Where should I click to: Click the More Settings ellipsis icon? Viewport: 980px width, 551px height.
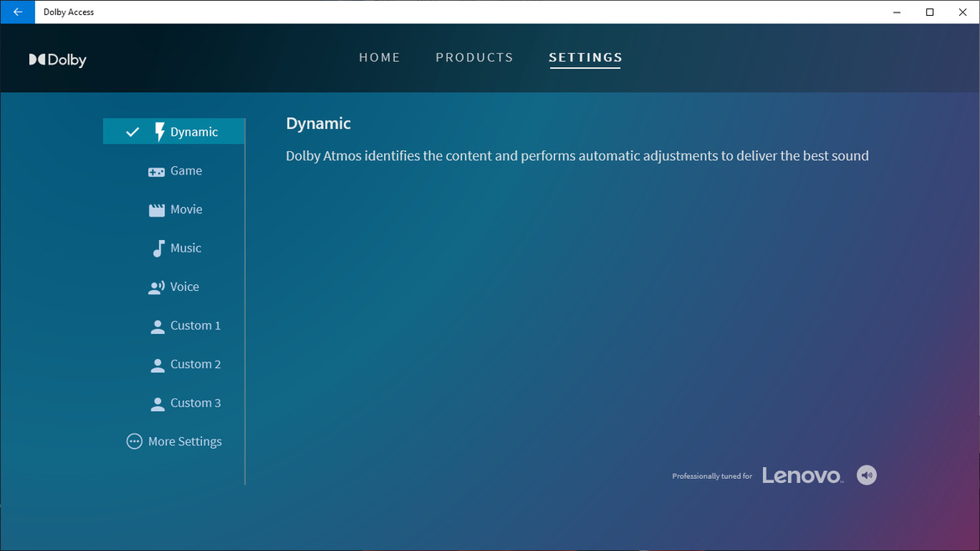coord(134,441)
